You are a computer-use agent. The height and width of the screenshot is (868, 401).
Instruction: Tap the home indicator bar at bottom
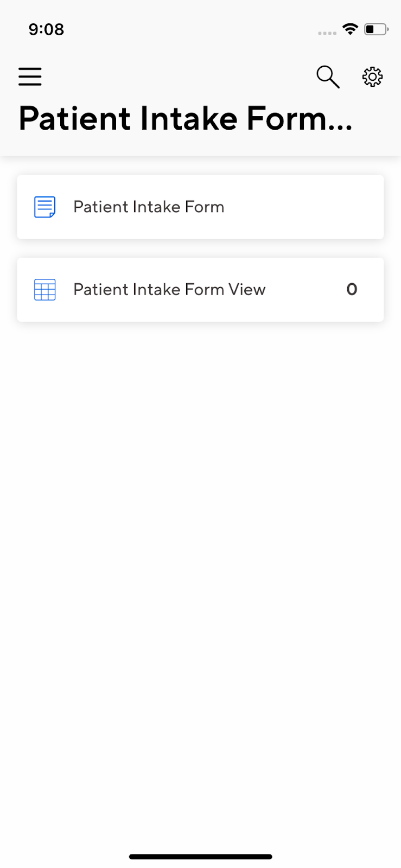tap(200, 857)
